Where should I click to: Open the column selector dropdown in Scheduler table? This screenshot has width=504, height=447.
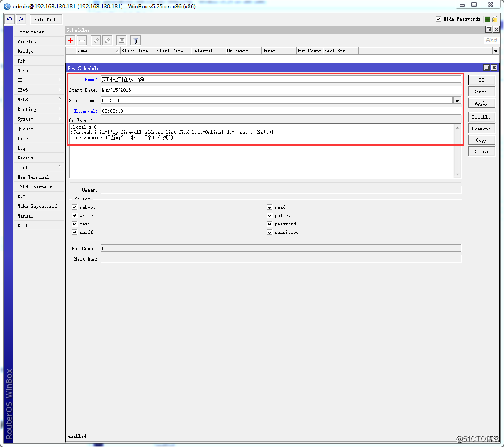pyautogui.click(x=496, y=51)
